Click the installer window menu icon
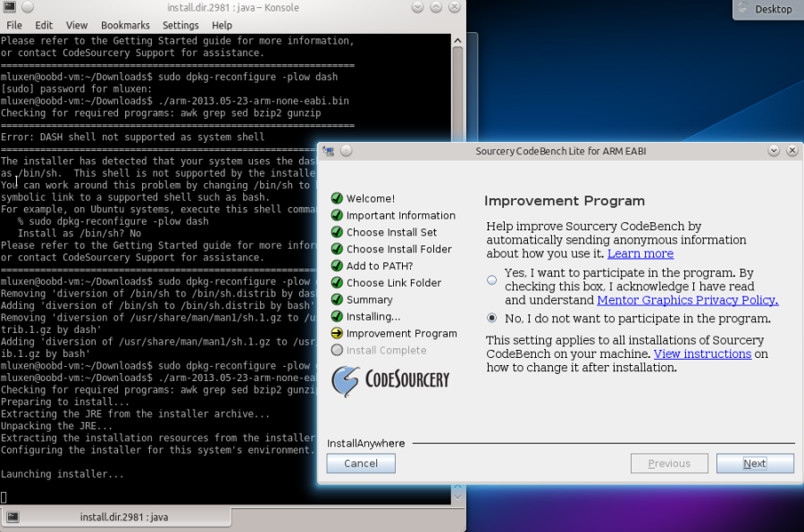Screen dimensions: 804x532 point(329,151)
